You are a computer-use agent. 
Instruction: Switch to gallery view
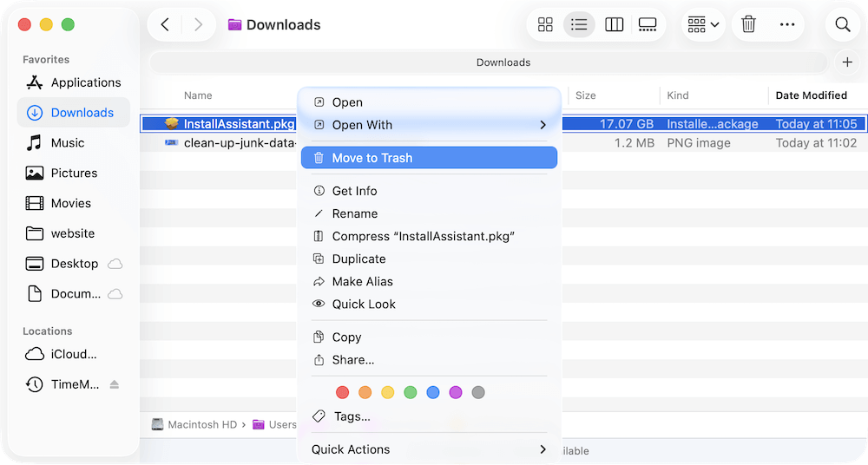tap(648, 24)
